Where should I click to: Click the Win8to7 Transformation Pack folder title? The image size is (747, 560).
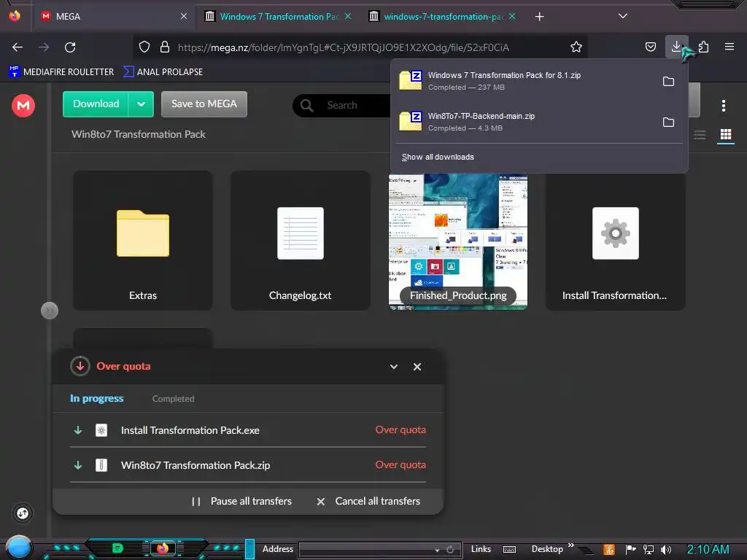(x=138, y=135)
